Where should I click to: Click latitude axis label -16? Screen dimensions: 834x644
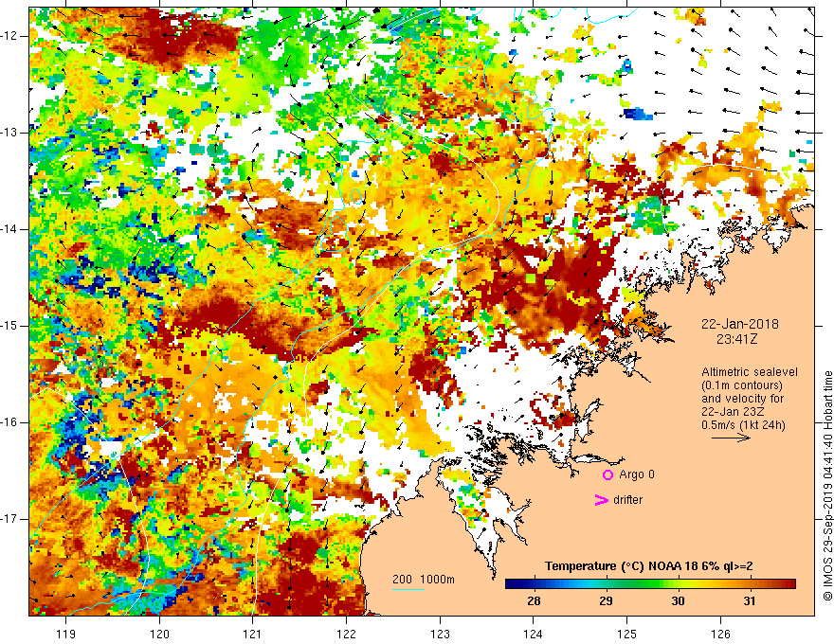(10, 422)
